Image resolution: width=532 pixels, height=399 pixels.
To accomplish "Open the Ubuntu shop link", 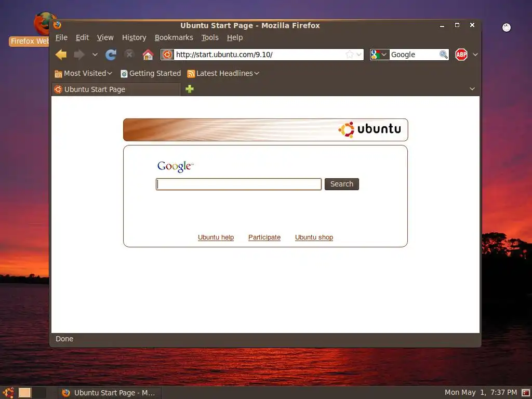I will pyautogui.click(x=314, y=237).
